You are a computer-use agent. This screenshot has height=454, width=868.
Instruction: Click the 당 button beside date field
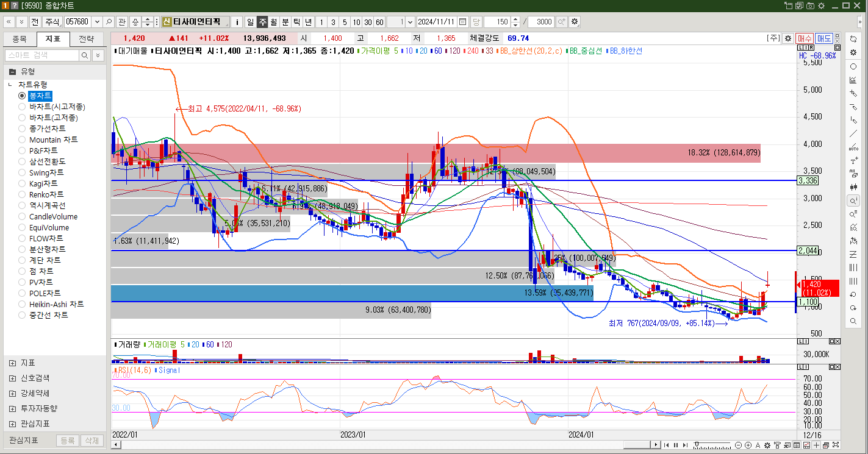[x=476, y=22]
